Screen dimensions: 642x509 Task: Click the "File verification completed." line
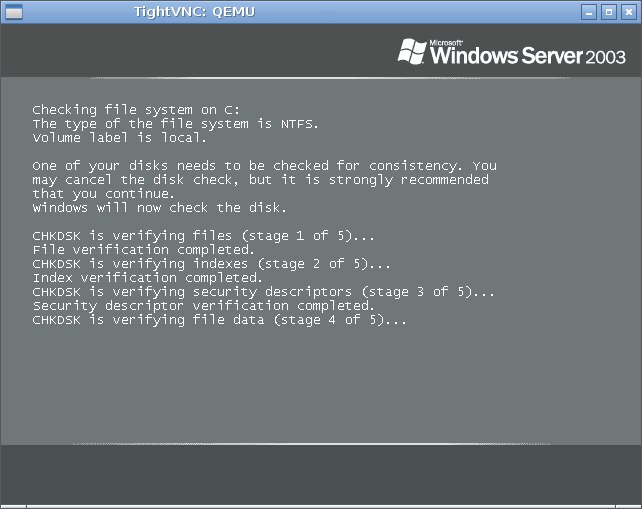[144, 250]
